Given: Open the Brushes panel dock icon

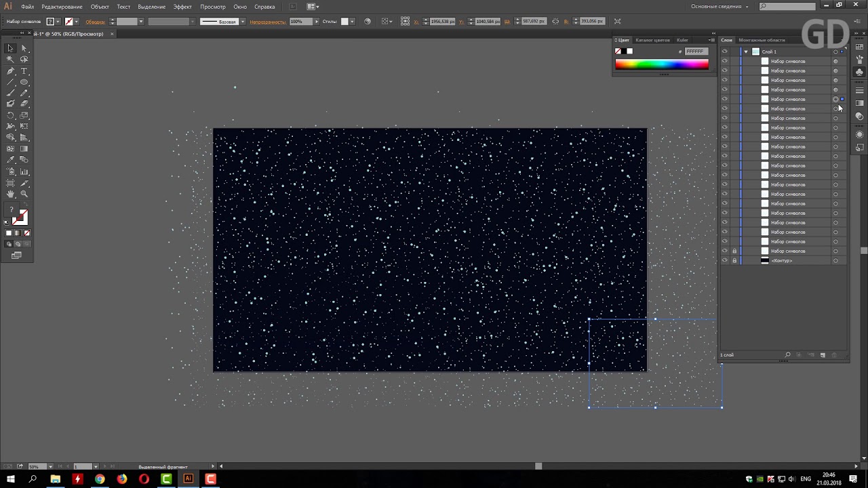Looking at the screenshot, I should point(860,60).
